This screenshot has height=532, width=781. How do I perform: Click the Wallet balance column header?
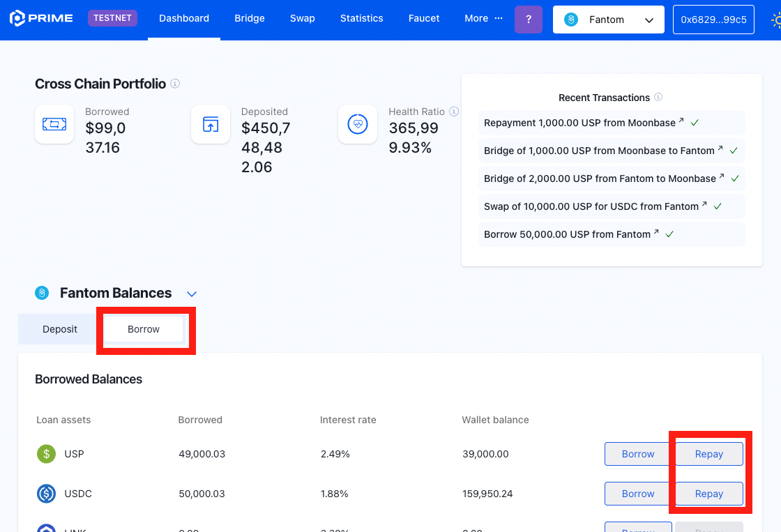click(495, 420)
